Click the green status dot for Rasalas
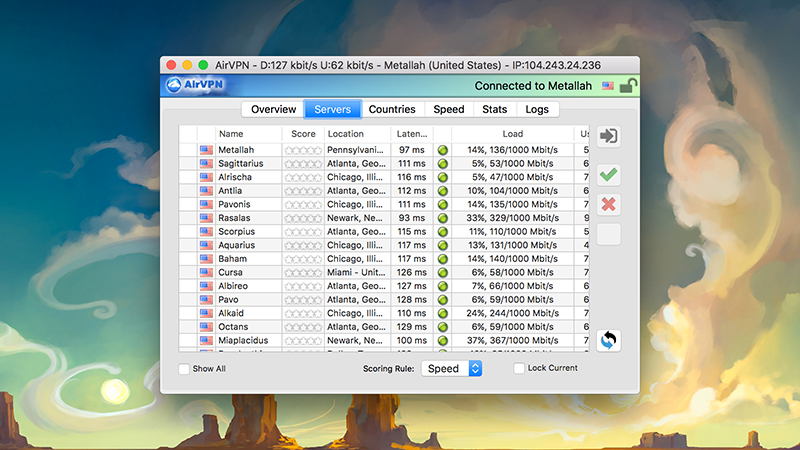The image size is (800, 450). [443, 218]
